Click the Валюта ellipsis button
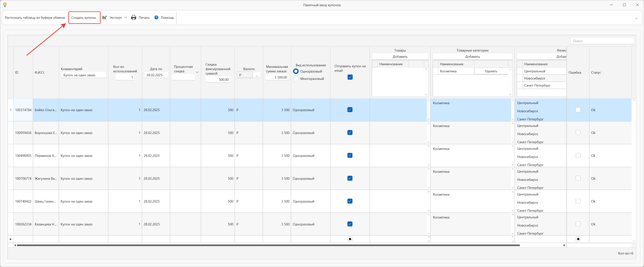 tap(256, 75)
